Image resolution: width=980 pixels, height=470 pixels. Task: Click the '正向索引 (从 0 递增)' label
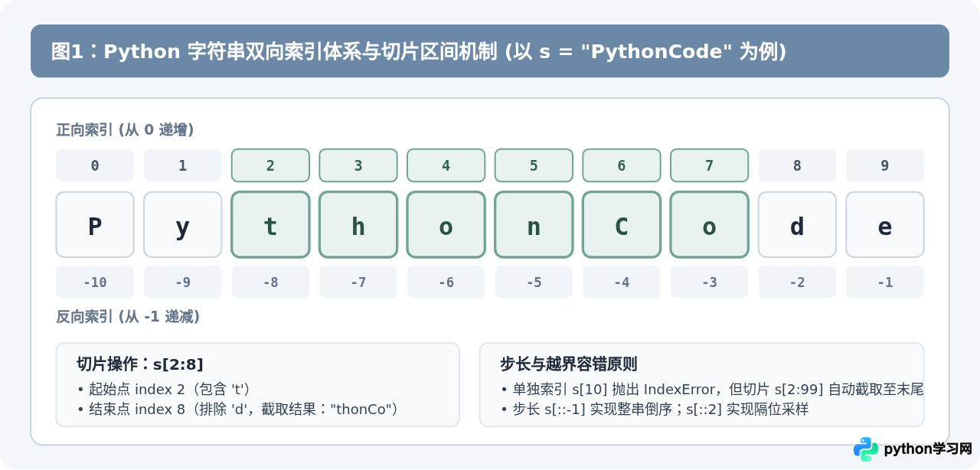[125, 130]
